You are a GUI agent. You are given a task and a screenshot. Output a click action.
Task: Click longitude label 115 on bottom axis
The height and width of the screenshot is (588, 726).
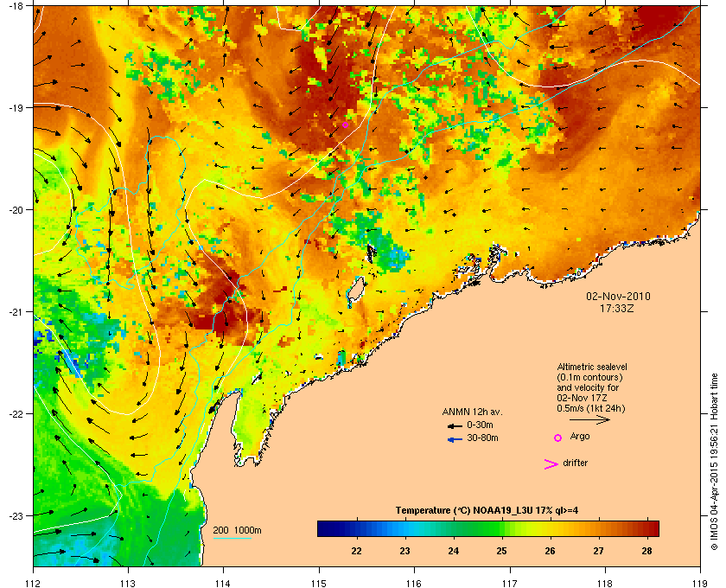coord(319,583)
